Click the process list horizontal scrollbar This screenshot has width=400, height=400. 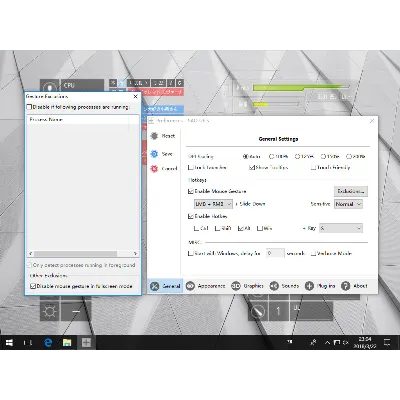pyautogui.click(x=83, y=254)
